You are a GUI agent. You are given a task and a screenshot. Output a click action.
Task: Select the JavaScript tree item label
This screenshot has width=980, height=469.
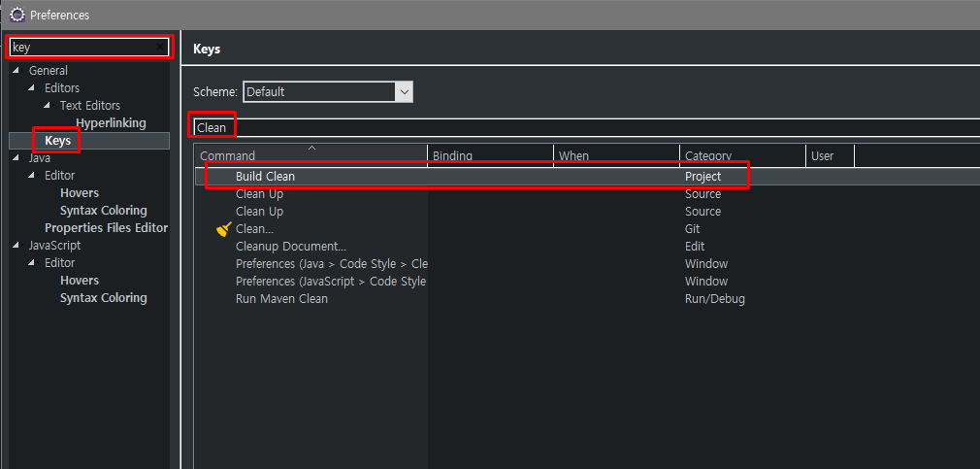[54, 246]
